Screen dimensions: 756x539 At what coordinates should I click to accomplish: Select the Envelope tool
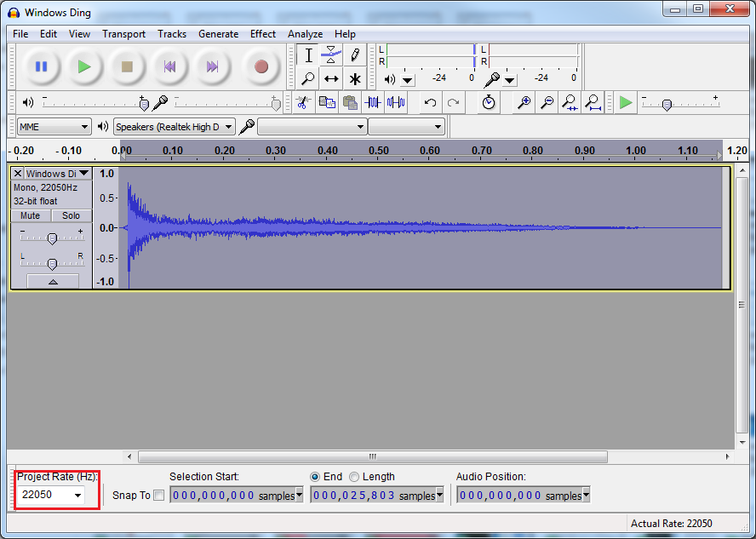coord(331,55)
